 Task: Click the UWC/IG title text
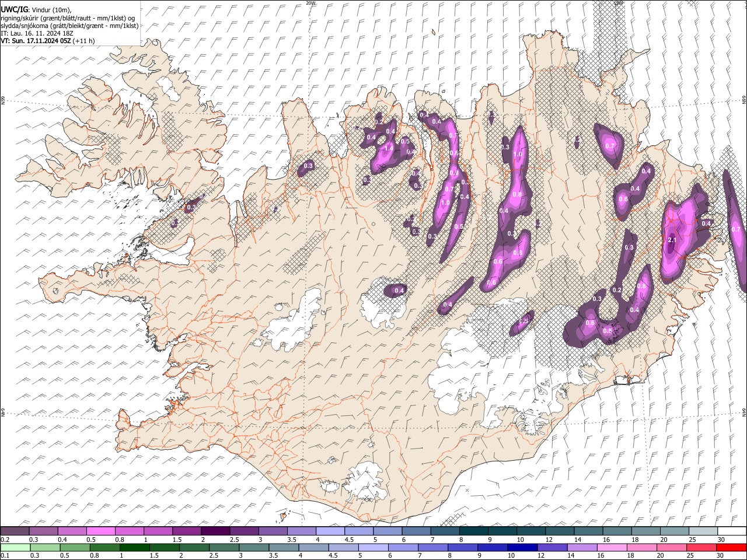coord(14,9)
